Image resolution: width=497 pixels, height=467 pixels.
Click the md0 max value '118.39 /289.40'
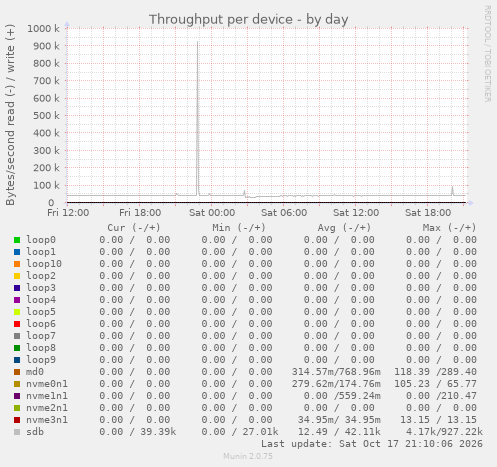(435, 372)
